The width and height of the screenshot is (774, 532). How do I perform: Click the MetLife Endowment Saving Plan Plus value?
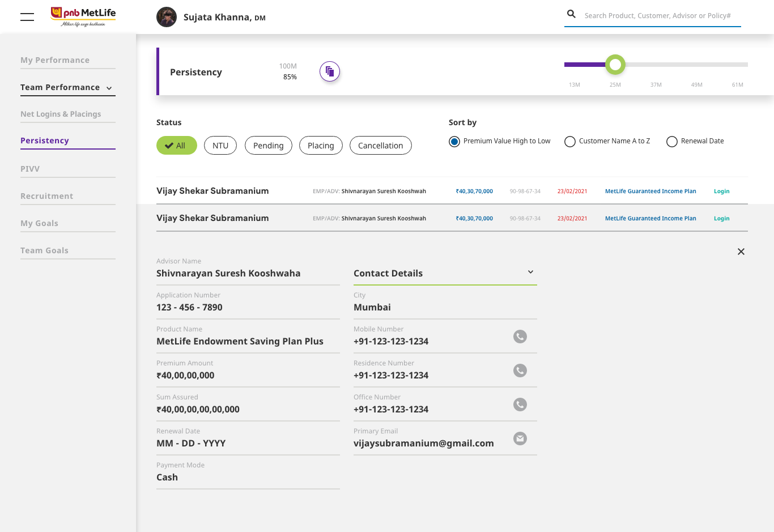pyautogui.click(x=240, y=341)
